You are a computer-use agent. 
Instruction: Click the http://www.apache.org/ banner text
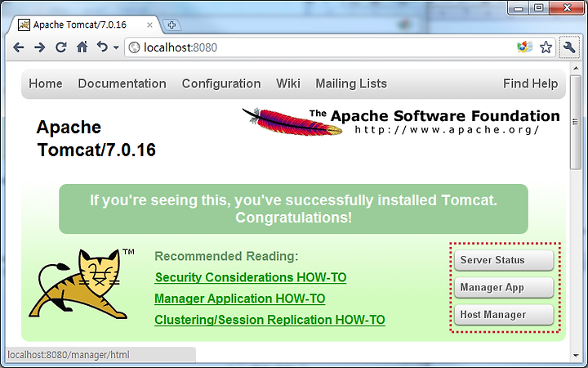447,130
